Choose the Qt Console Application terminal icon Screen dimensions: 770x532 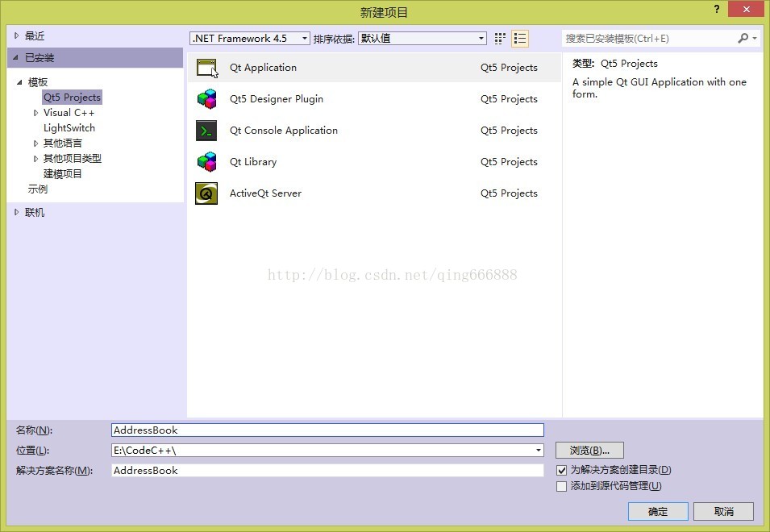coord(206,130)
